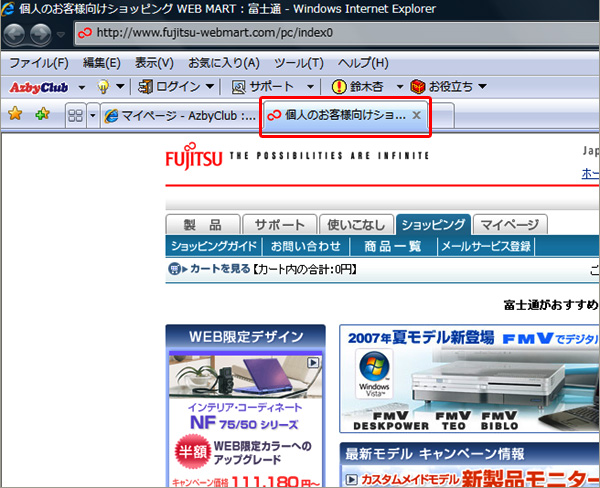Click the メールサービス登録 link

pos(486,246)
